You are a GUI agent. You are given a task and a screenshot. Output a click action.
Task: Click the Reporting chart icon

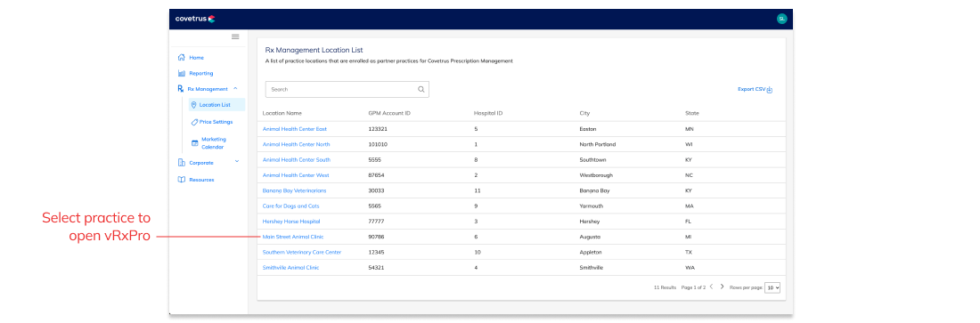(x=181, y=73)
